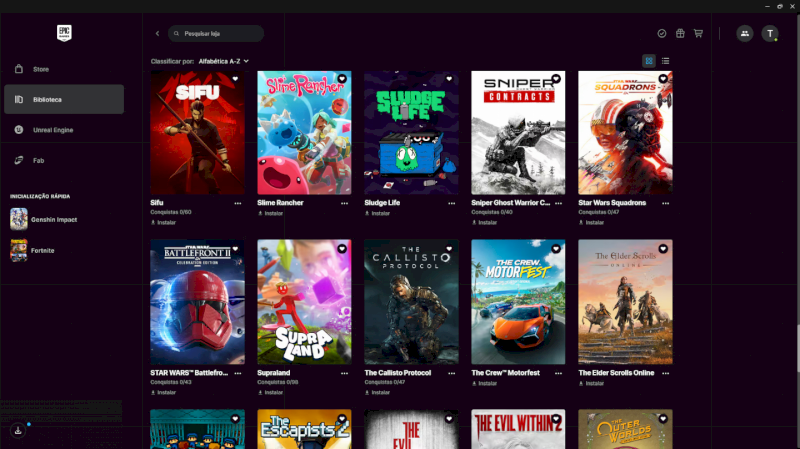Open The Escapists 2 cover art
This screenshot has height=449, width=800.
[305, 429]
